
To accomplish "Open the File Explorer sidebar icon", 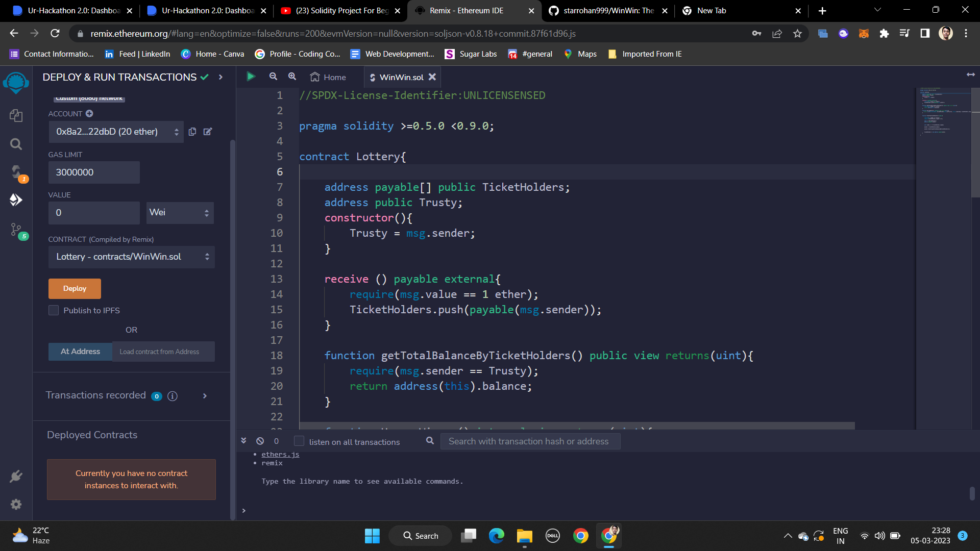I will (16, 116).
